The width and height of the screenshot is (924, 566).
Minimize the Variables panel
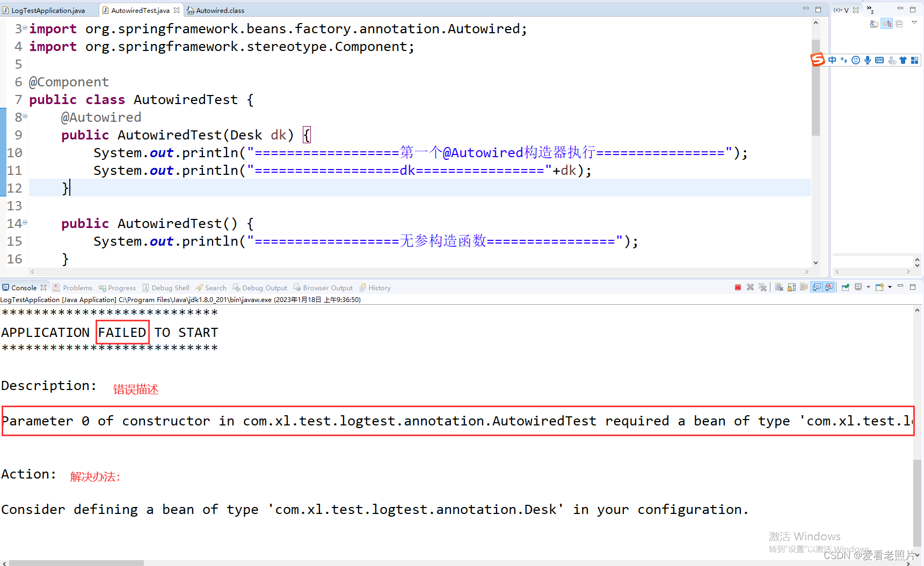click(900, 9)
